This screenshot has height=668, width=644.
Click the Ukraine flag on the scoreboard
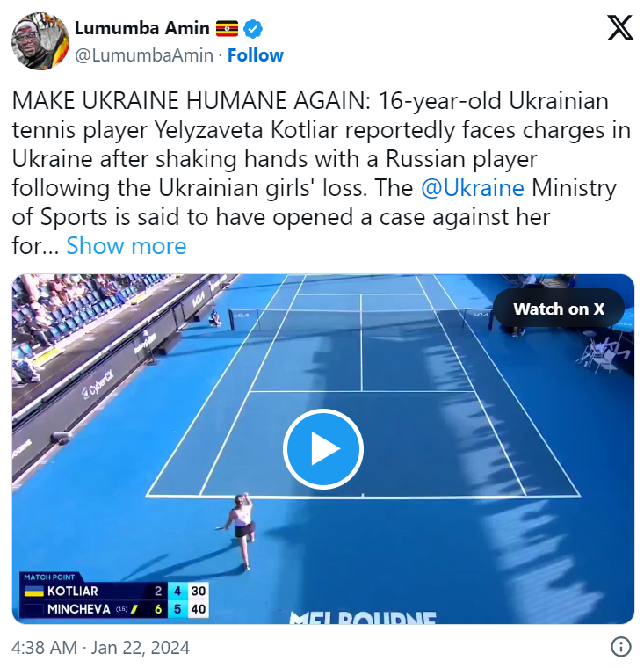pos(34,591)
